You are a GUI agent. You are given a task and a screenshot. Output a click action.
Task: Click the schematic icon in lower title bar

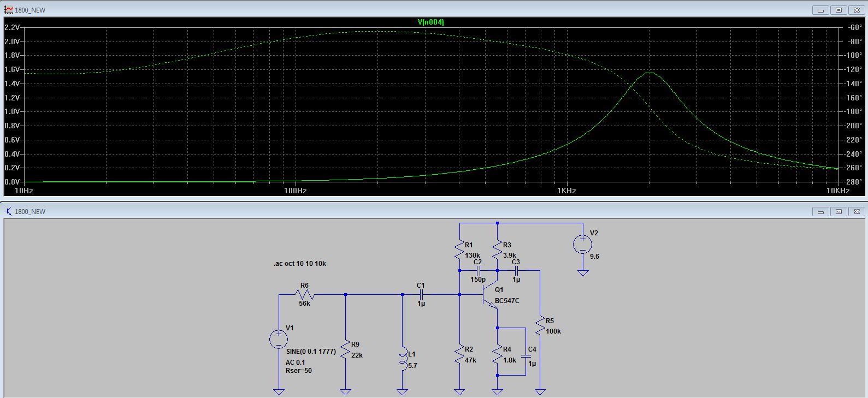[9, 211]
